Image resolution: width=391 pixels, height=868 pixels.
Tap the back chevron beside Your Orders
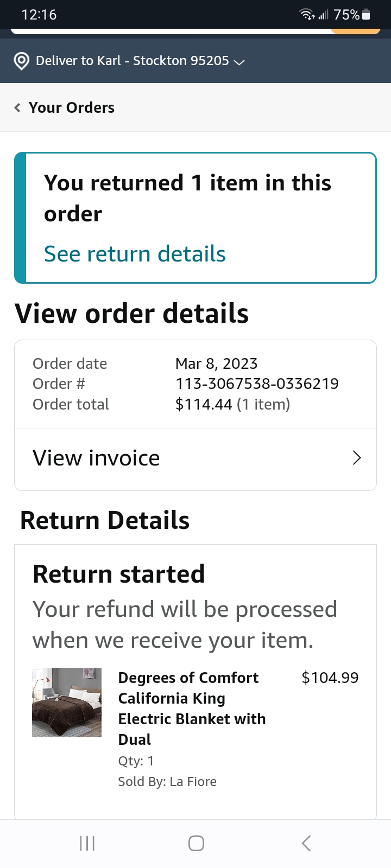17,107
